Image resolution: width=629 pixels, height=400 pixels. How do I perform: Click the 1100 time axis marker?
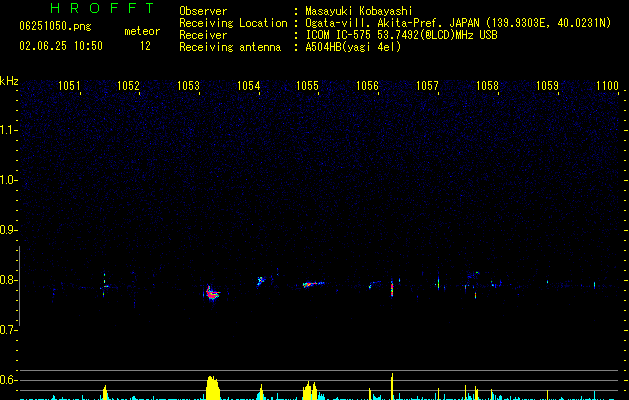[x=607, y=85]
